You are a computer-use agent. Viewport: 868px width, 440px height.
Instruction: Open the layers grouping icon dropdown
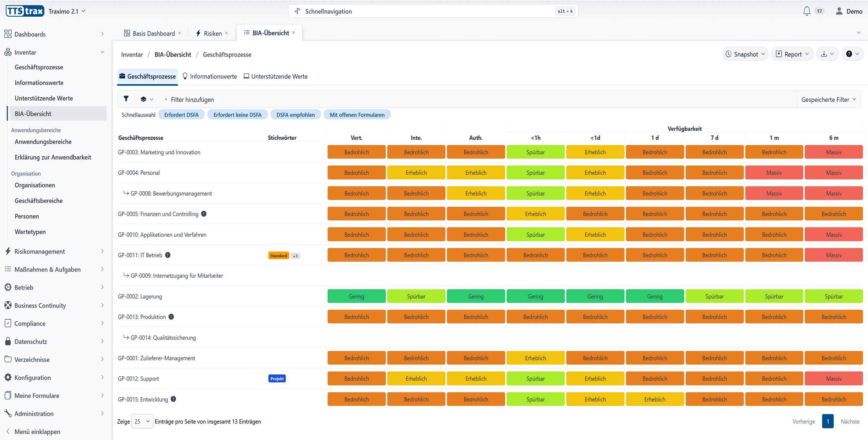pos(146,99)
